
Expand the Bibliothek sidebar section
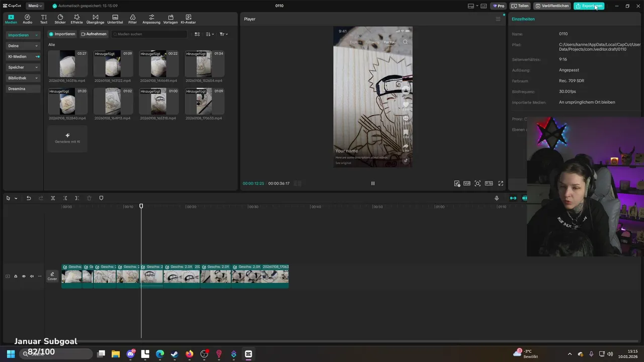point(23,78)
